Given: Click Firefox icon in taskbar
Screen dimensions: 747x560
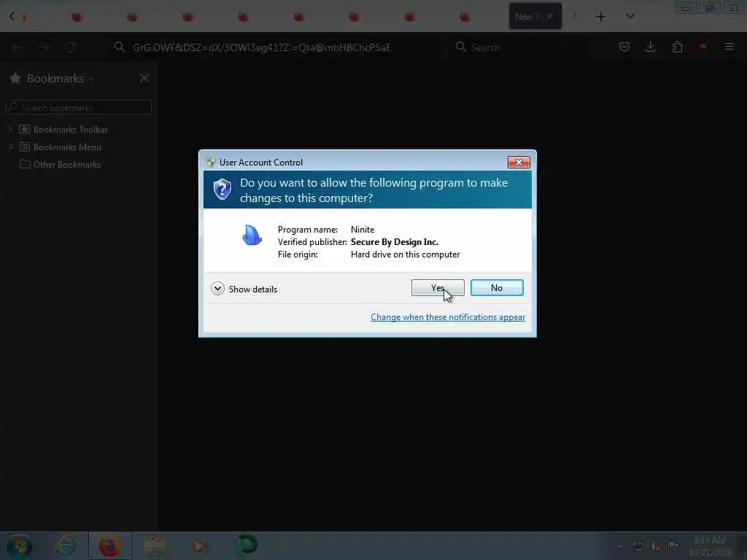Looking at the screenshot, I should pos(109,545).
